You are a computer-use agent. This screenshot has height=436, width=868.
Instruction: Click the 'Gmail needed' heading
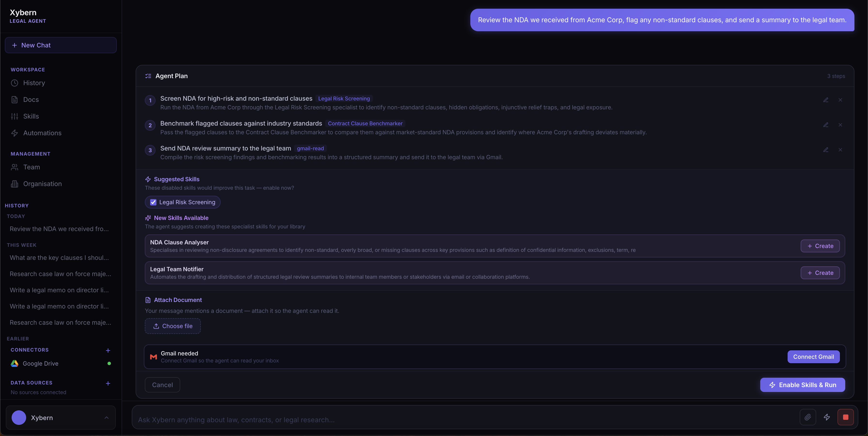(179, 353)
